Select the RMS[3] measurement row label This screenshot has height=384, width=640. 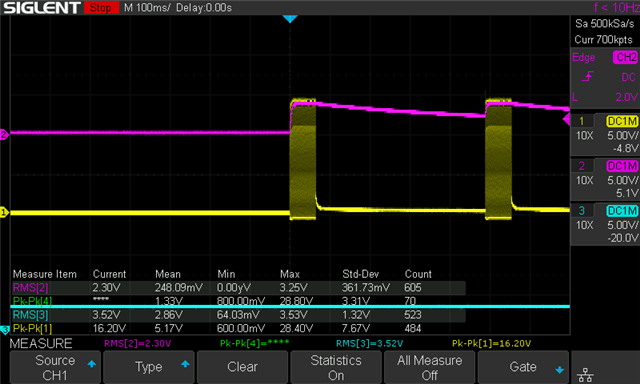[31, 315]
